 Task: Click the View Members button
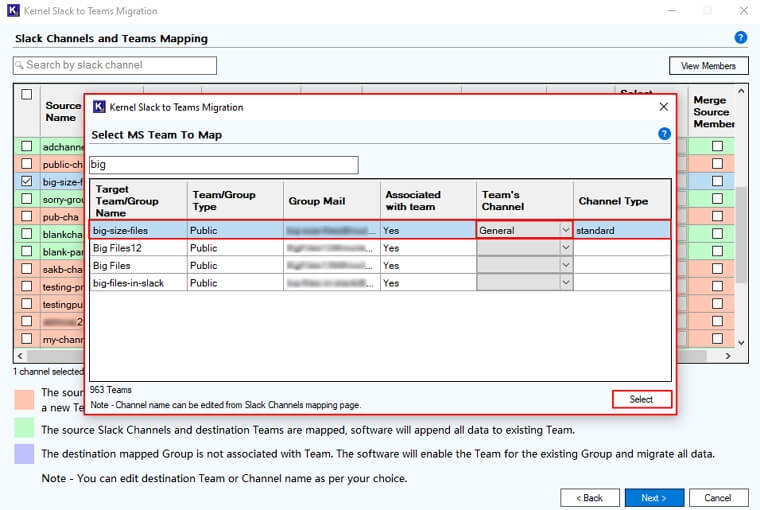pyautogui.click(x=708, y=65)
